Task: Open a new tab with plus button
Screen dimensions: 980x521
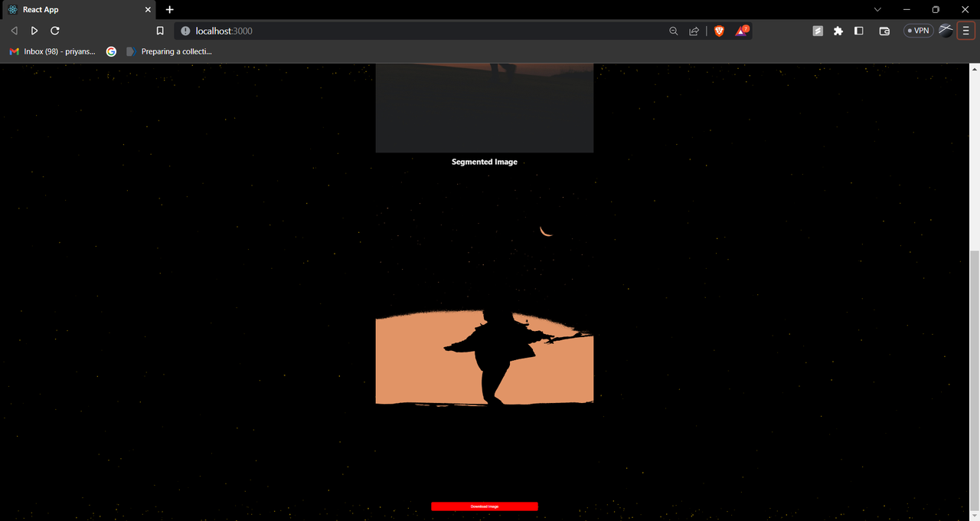Action: [x=170, y=9]
